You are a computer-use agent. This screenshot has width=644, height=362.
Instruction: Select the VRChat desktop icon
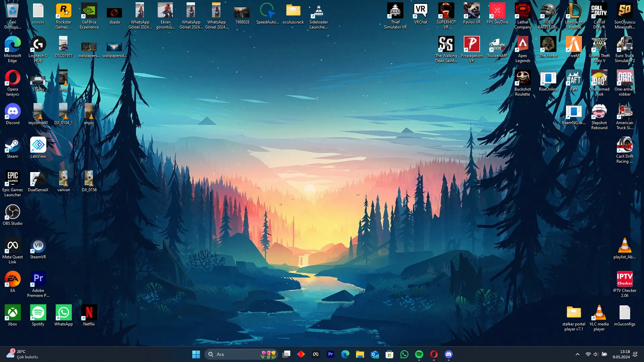[420, 13]
